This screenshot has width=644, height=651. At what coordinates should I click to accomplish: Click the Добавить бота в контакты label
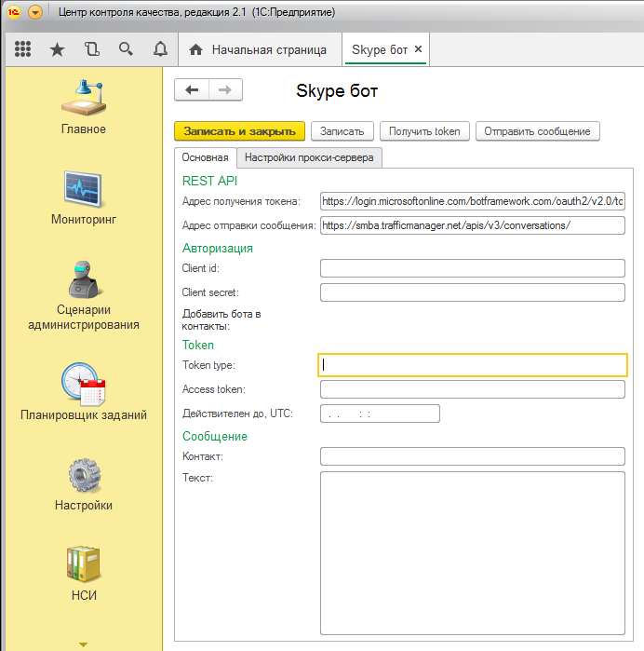[x=221, y=320]
